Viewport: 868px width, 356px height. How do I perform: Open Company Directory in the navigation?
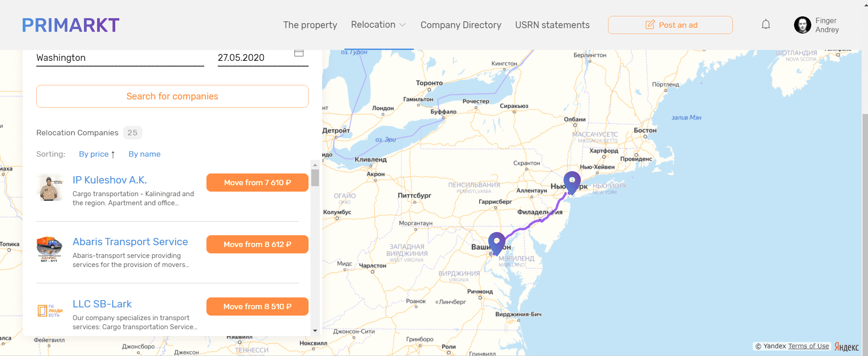tap(461, 25)
